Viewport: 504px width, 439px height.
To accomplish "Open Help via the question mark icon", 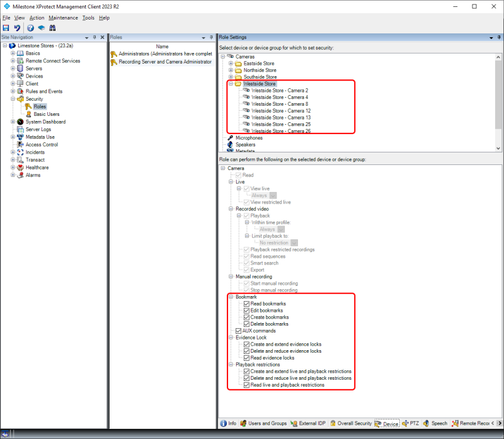I will point(30,28).
